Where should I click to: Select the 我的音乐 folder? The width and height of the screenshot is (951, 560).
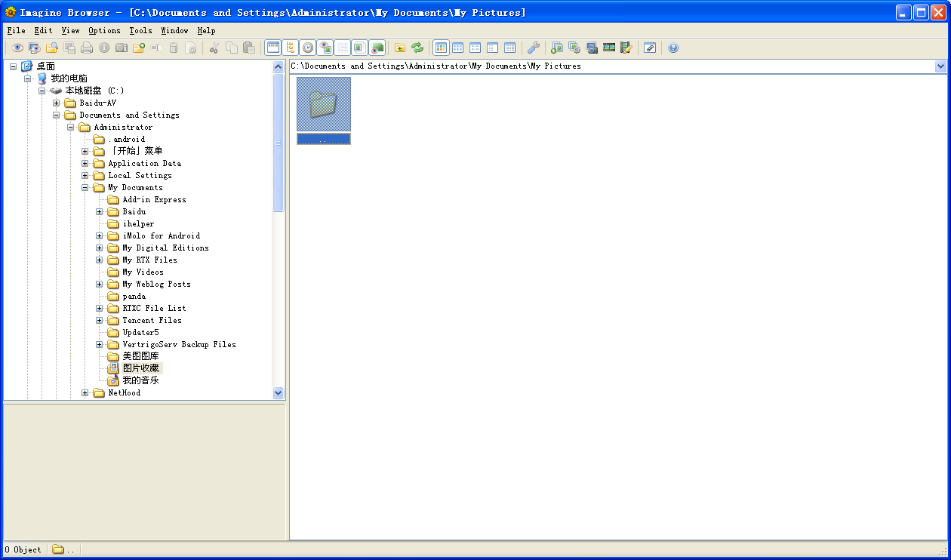click(140, 380)
